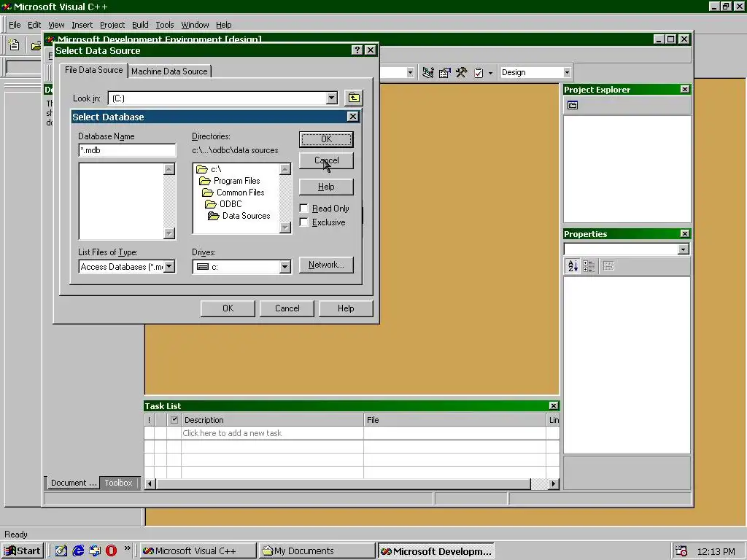
Task: Open List Files of Type dropdown
Action: [169, 266]
